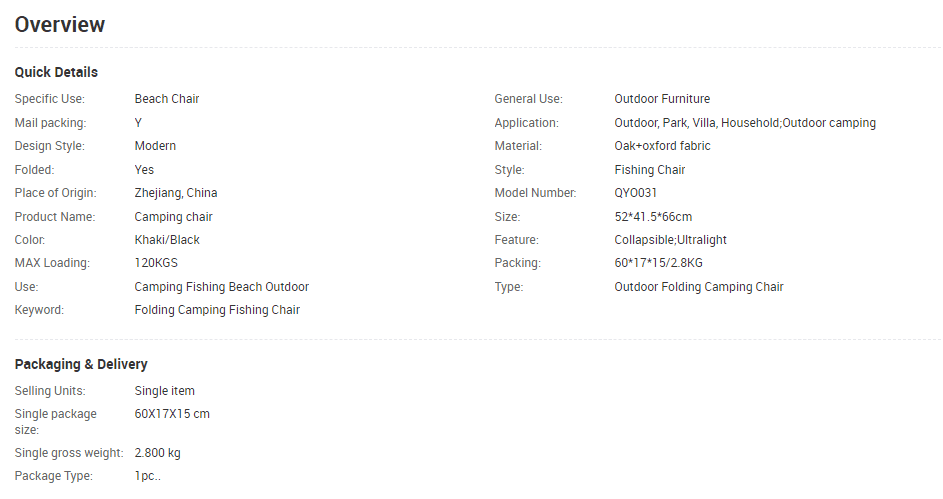Click the Outdoor Folding Camping Chair type
The height and width of the screenshot is (499, 943).
click(x=698, y=287)
